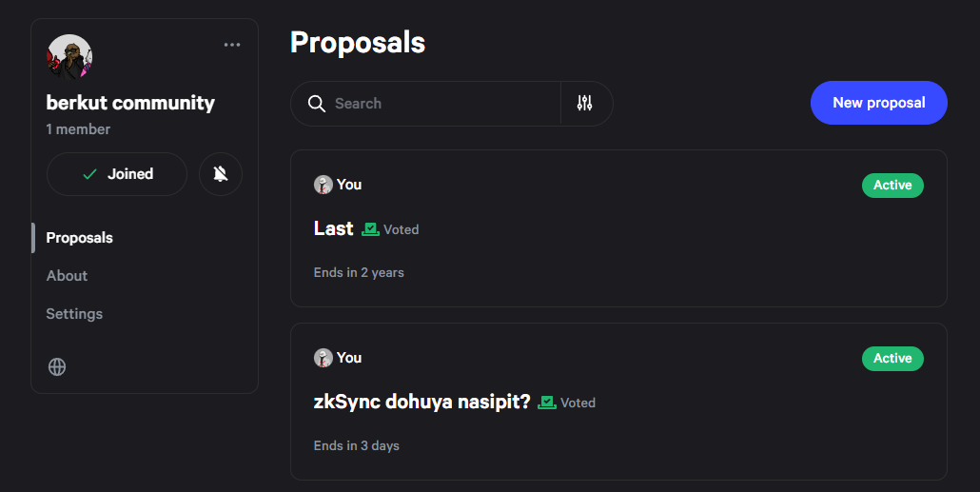The image size is (980, 492).
Task: Open the three-dot options menu
Action: (232, 45)
